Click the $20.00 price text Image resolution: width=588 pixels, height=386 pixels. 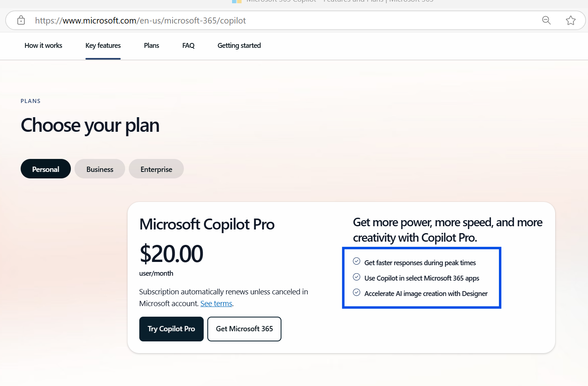(x=171, y=254)
